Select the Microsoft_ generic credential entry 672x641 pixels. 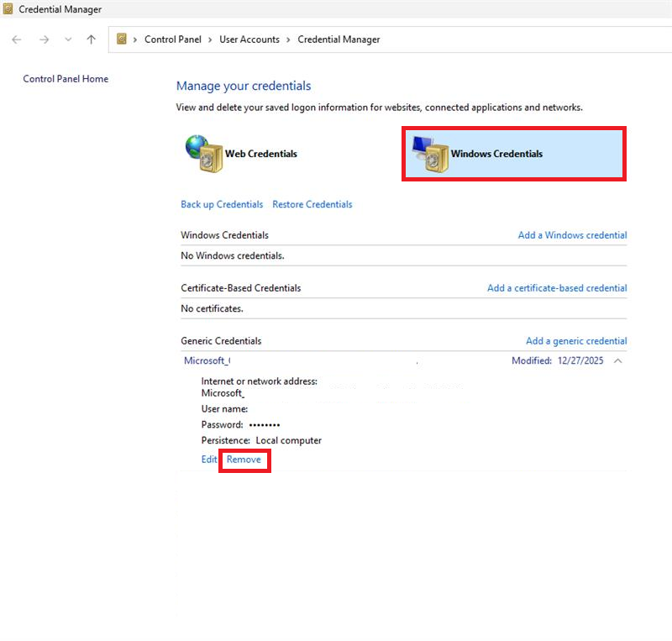[207, 360]
